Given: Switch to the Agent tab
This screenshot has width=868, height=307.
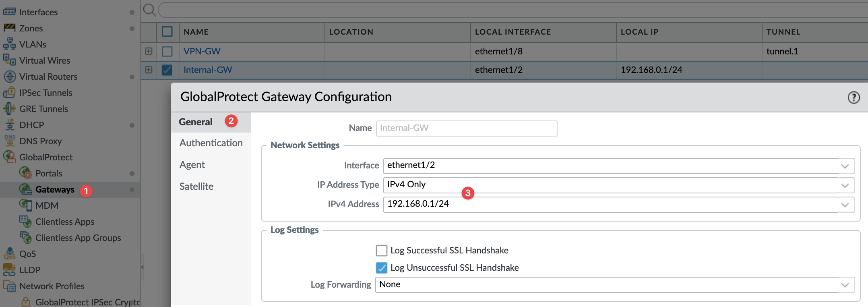Looking at the screenshot, I should [x=192, y=165].
